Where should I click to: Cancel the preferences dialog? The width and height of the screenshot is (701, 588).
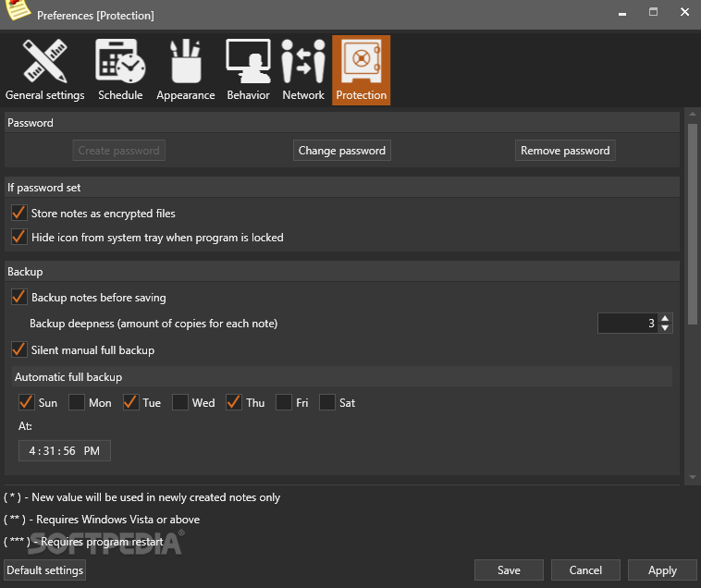[585, 570]
